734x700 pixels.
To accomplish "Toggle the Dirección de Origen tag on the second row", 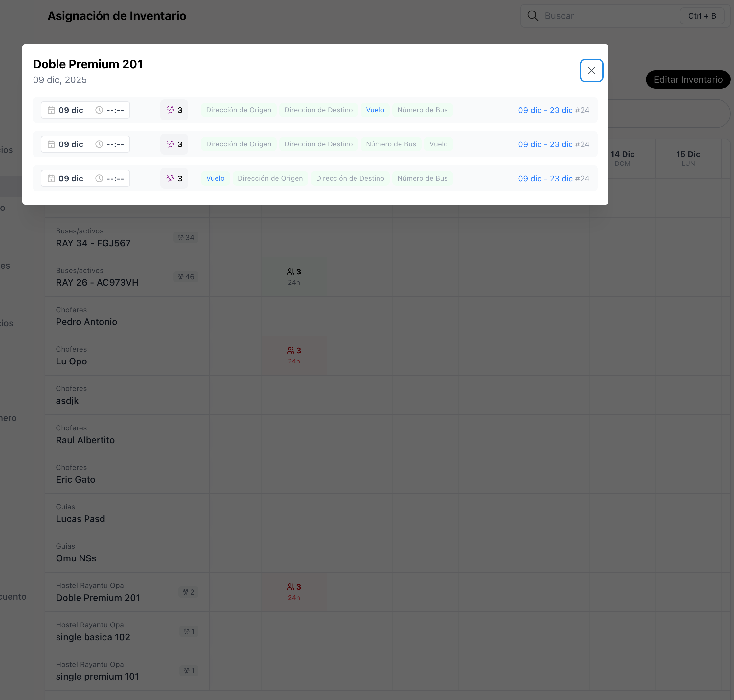I will click(238, 144).
